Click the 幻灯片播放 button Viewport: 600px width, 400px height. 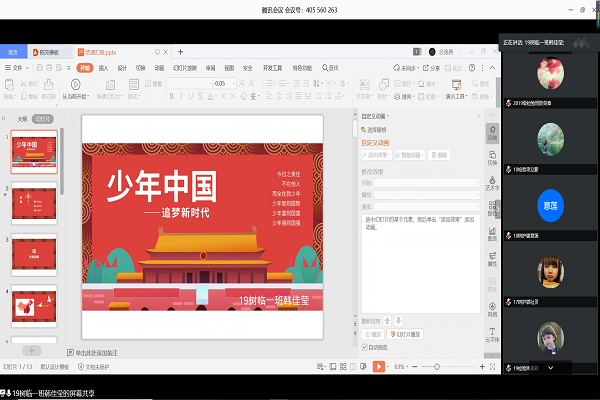pyautogui.click(x=406, y=333)
